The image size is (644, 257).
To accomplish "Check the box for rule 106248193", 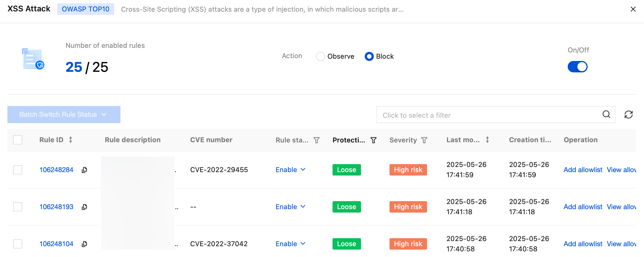I will pyautogui.click(x=18, y=207).
